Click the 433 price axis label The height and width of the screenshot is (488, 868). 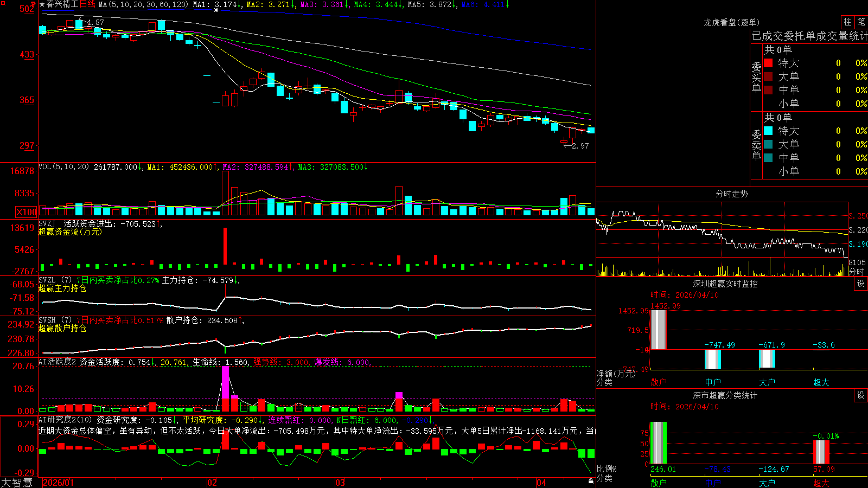(x=27, y=54)
